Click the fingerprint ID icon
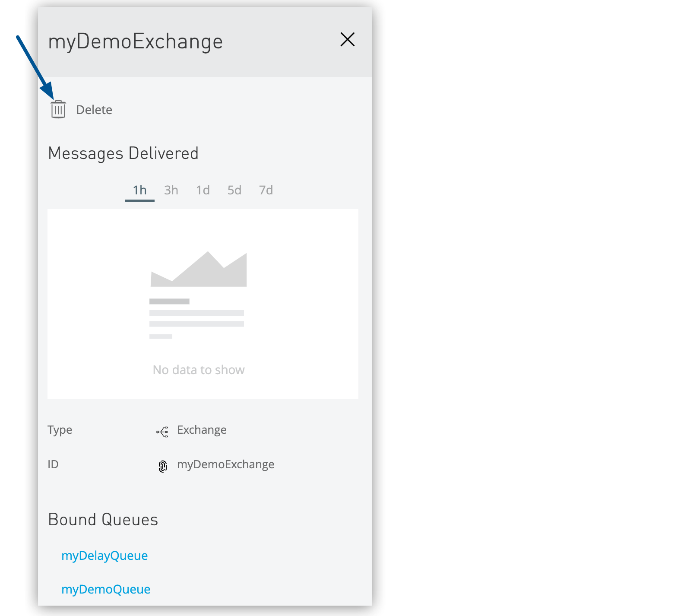 pyautogui.click(x=163, y=466)
